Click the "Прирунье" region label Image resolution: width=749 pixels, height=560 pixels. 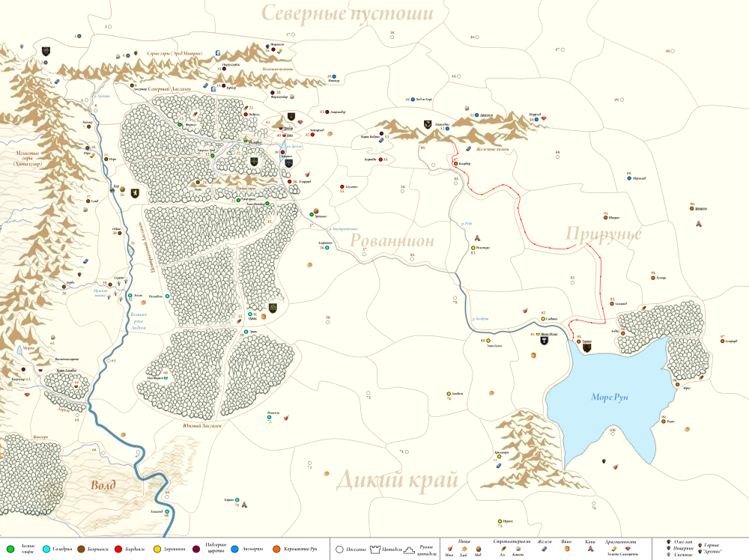(x=604, y=234)
